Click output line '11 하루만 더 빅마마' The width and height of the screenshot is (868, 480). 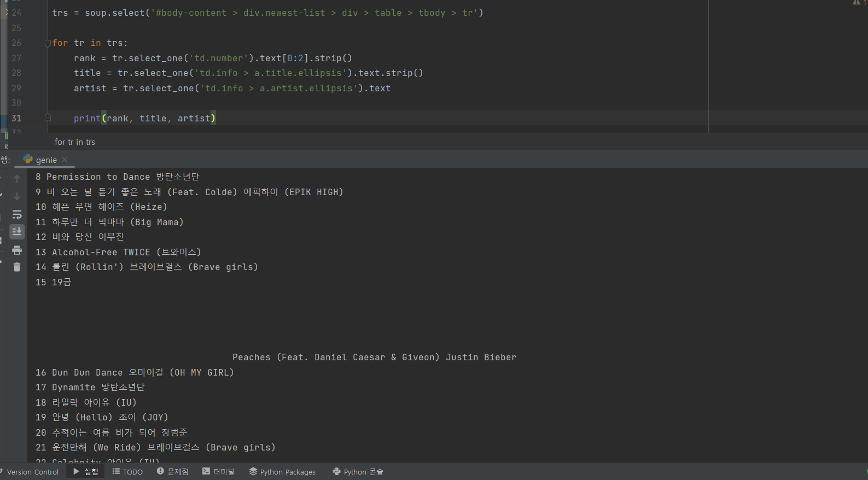[x=109, y=222]
